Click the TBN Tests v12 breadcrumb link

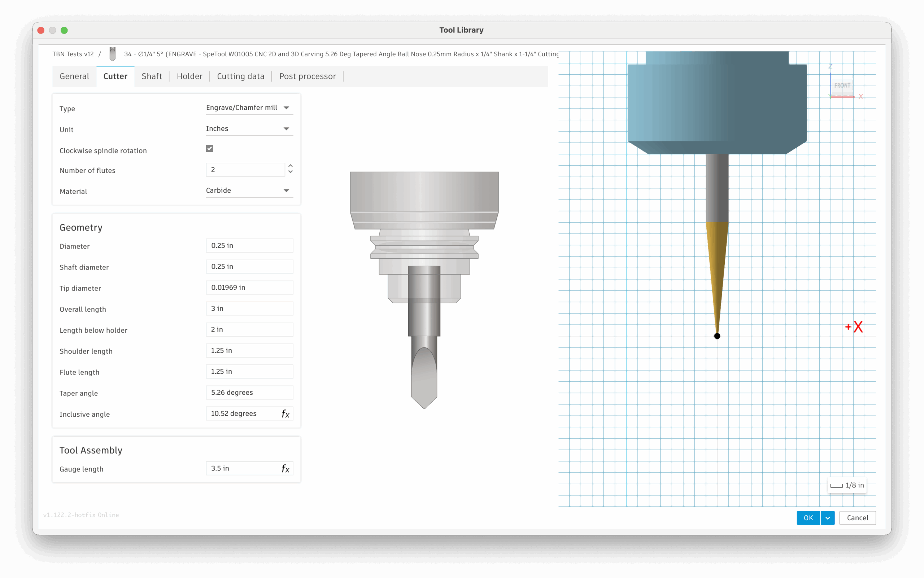click(73, 54)
